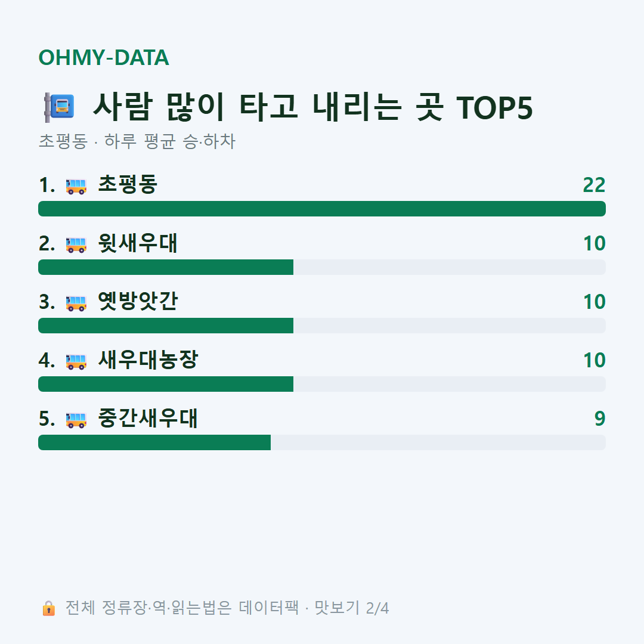Screen dimensions: 644x644
Task: Select the 초평동 station name
Action: coord(128,184)
